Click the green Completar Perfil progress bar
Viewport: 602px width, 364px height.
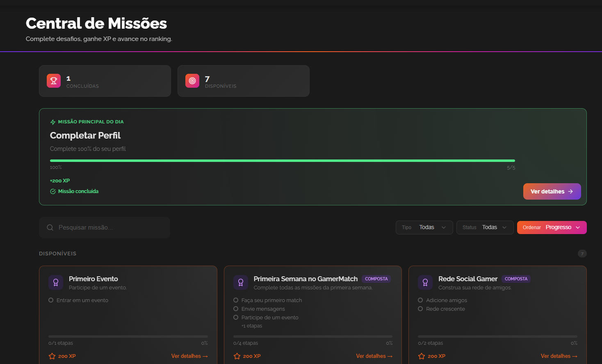coord(282,161)
